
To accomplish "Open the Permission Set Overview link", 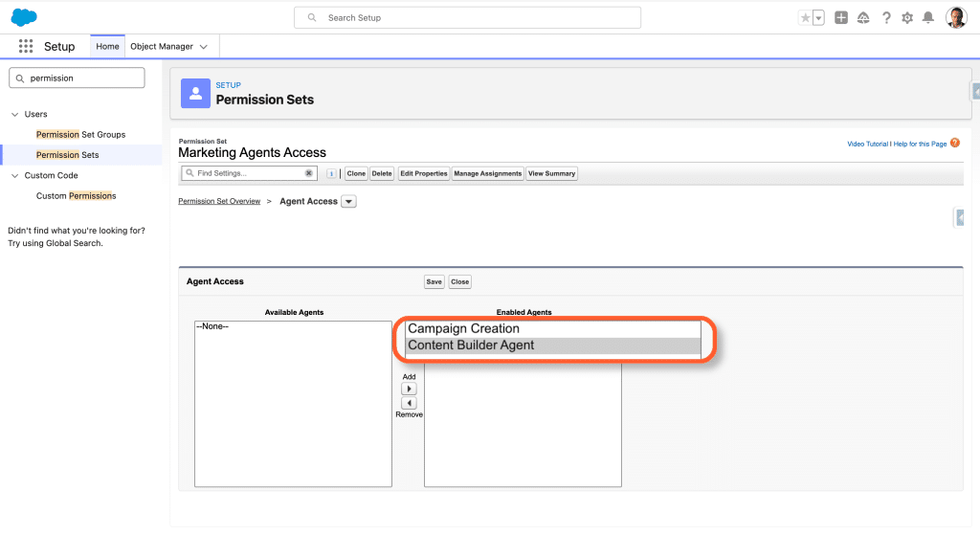I will pyautogui.click(x=219, y=202).
